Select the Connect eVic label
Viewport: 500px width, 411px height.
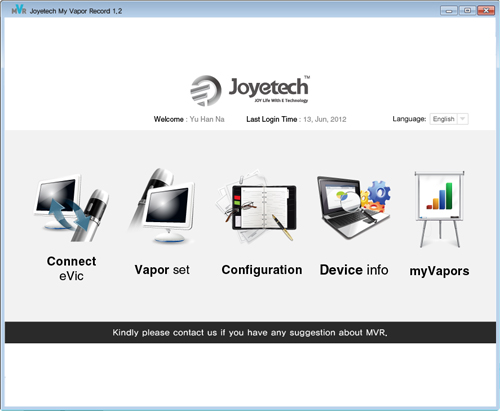[x=71, y=268]
